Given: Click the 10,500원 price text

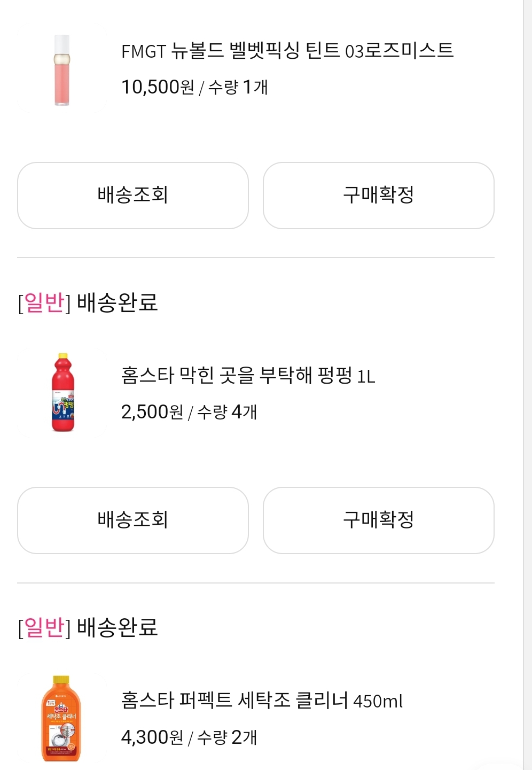Looking at the screenshot, I should click(x=158, y=87).
